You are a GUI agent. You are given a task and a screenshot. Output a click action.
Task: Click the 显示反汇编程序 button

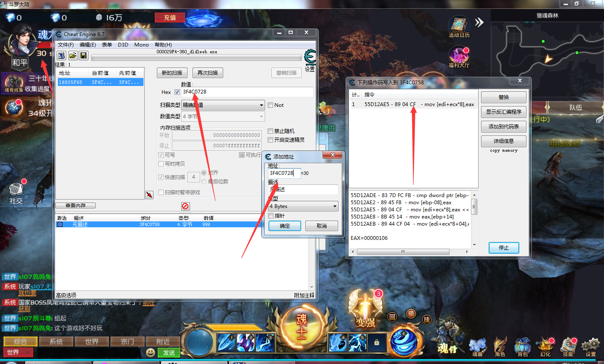click(x=504, y=112)
